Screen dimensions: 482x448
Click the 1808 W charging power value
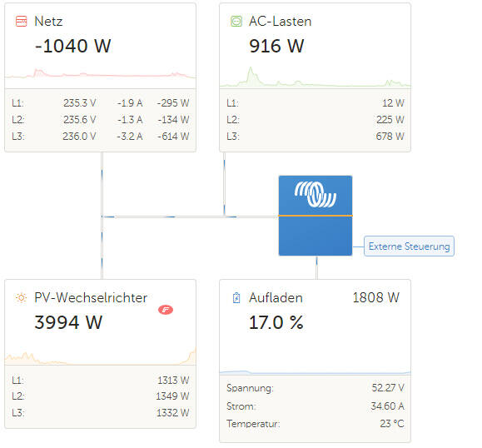tap(376, 297)
